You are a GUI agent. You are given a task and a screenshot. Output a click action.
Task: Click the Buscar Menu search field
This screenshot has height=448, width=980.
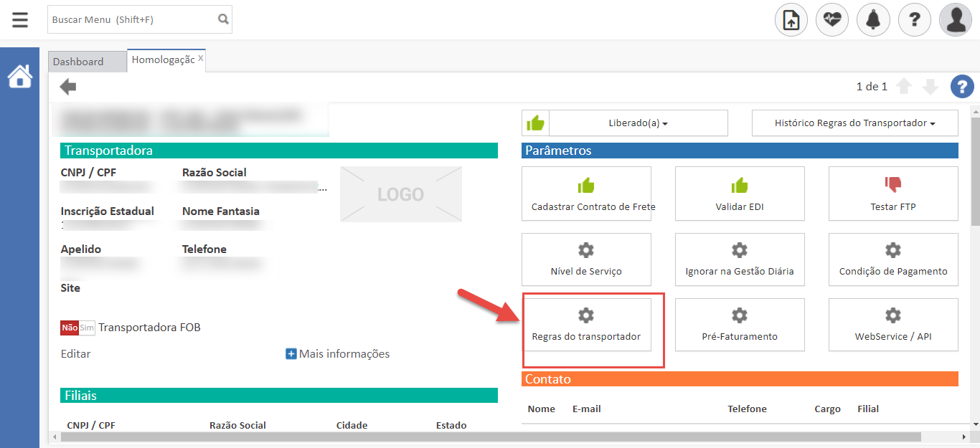133,19
